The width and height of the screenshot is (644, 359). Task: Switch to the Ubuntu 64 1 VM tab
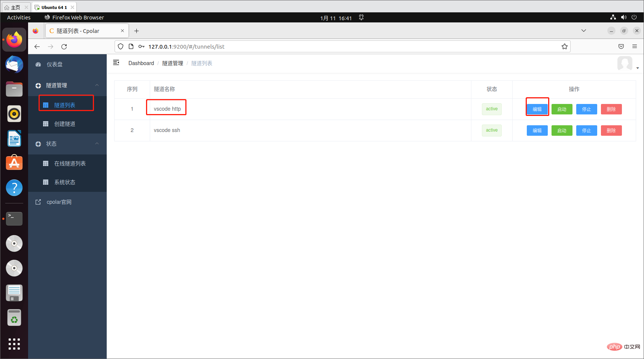click(54, 7)
